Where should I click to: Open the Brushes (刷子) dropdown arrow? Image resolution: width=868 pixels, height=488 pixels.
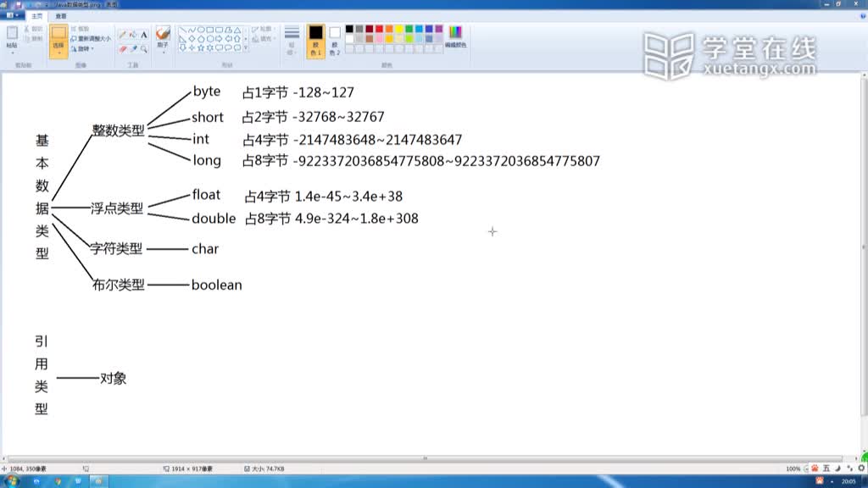[x=164, y=53]
